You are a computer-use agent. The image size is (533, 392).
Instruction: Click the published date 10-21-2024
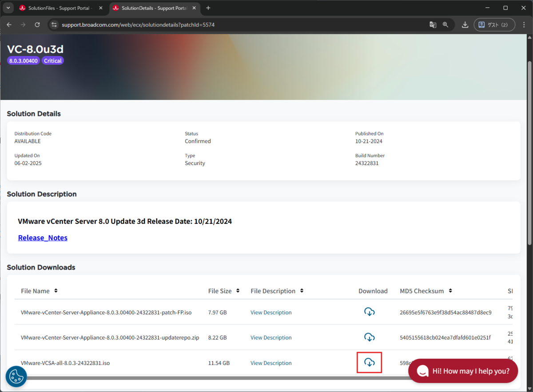click(x=369, y=141)
